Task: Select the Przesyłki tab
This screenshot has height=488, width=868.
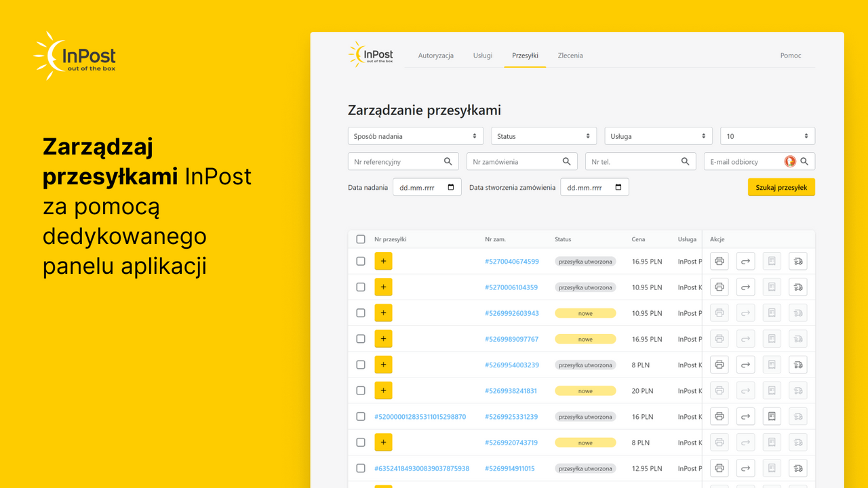Action: 525,56
